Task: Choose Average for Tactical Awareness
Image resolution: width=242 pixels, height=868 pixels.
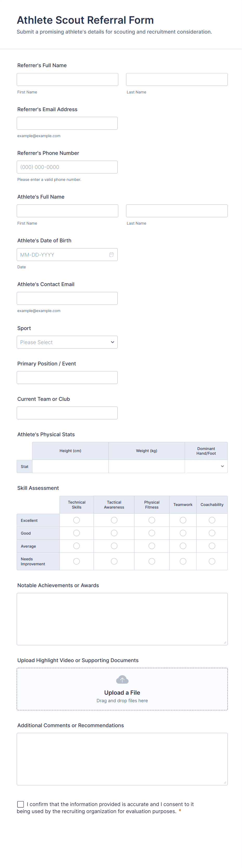Action: point(114,546)
